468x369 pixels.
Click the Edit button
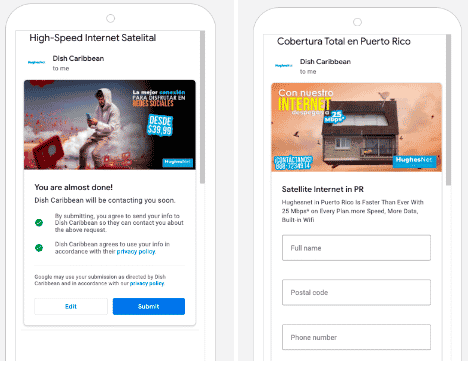click(71, 306)
